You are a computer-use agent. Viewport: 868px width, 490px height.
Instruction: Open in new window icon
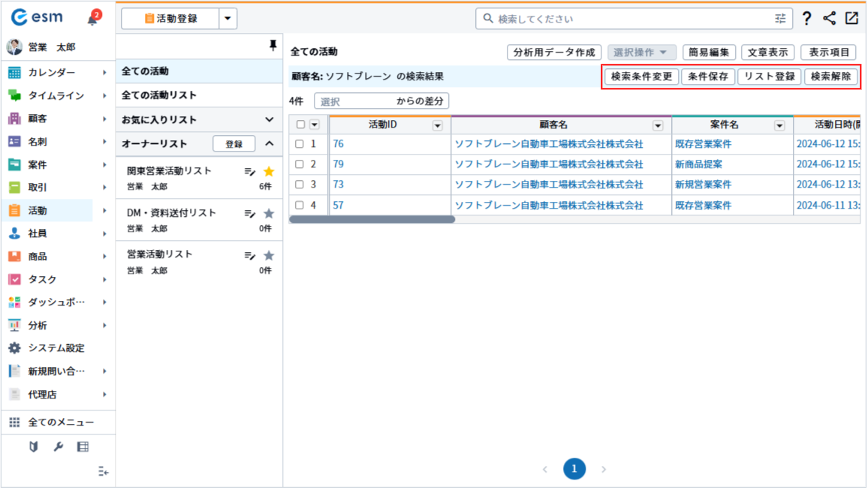[x=851, y=19]
